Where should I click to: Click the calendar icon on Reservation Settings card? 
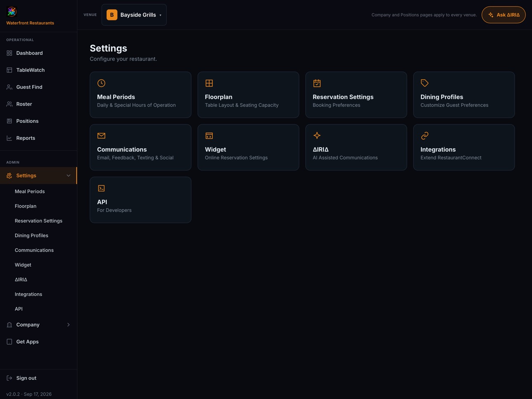[317, 83]
